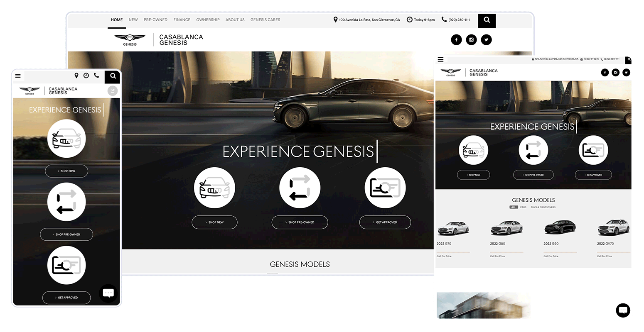
Task: Open Instagram from the desktop site header
Action: pos(471,40)
